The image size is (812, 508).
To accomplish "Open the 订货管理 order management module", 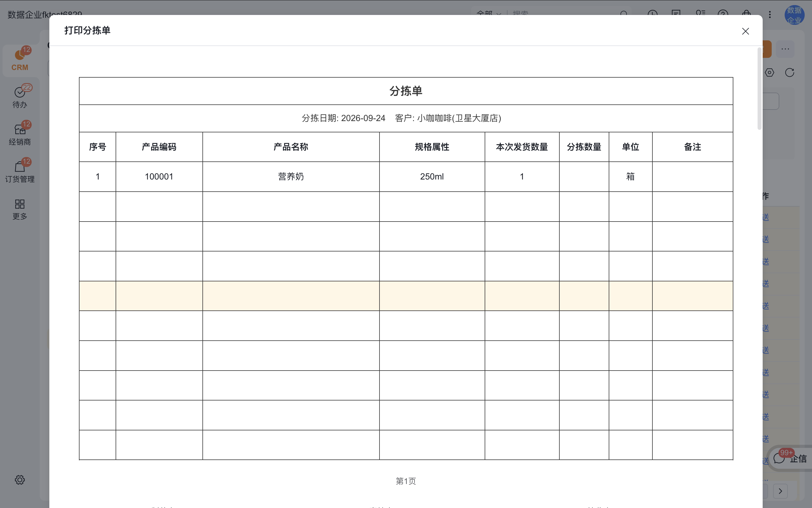I will coord(20,171).
